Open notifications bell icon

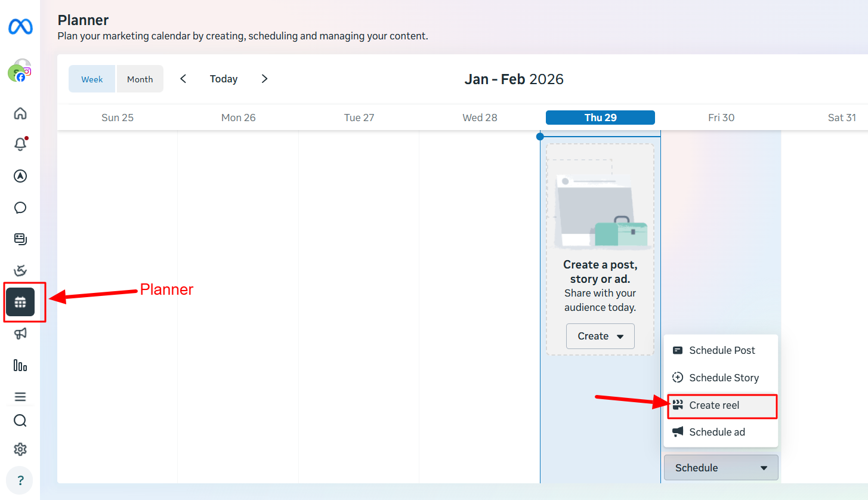click(20, 144)
